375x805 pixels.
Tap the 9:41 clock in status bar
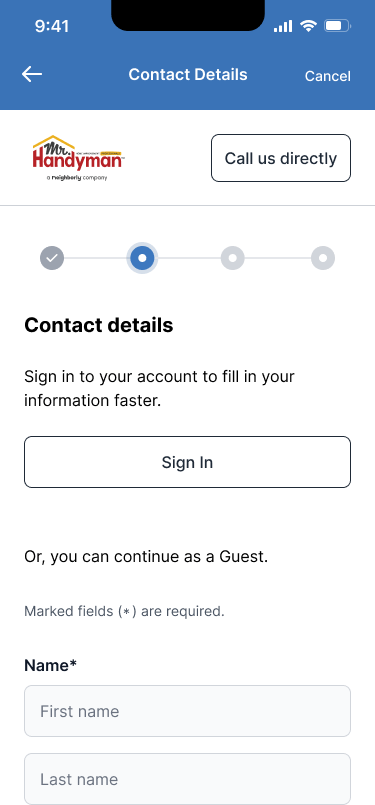tap(52, 26)
